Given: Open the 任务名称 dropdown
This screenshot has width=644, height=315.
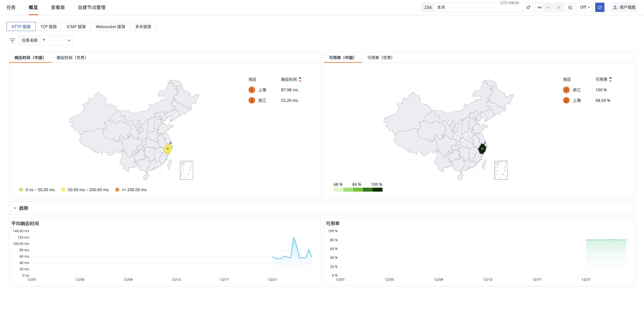Looking at the screenshot, I should [57, 41].
